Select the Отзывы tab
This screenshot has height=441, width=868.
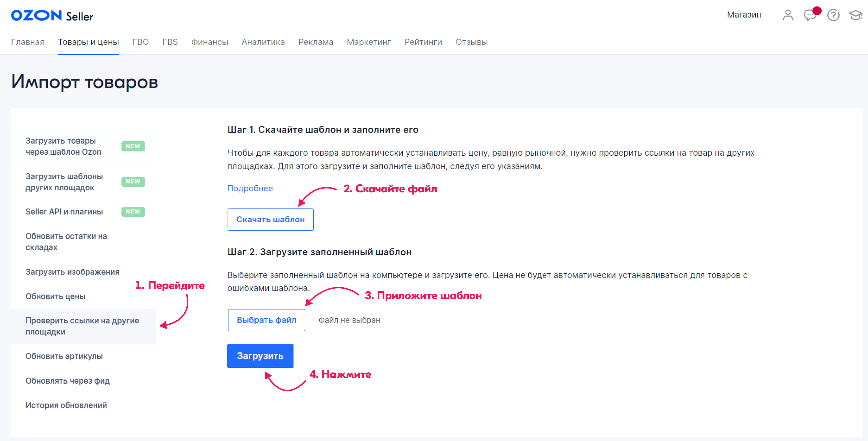[471, 42]
